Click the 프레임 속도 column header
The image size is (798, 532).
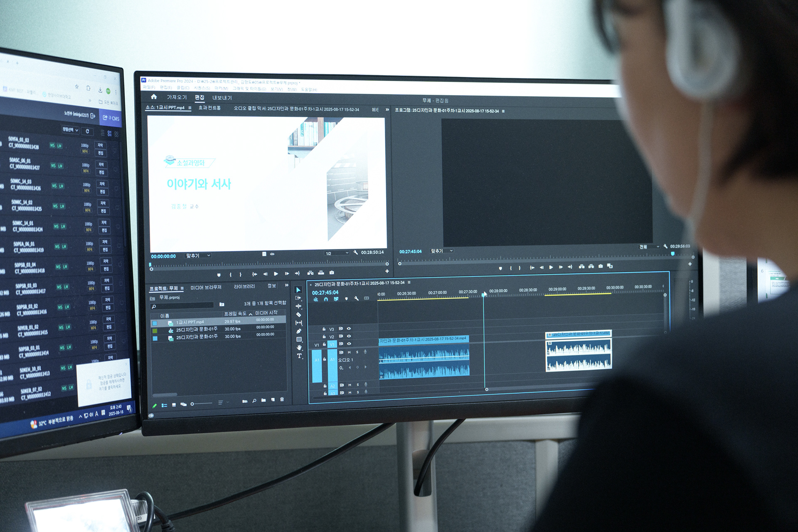[235, 313]
